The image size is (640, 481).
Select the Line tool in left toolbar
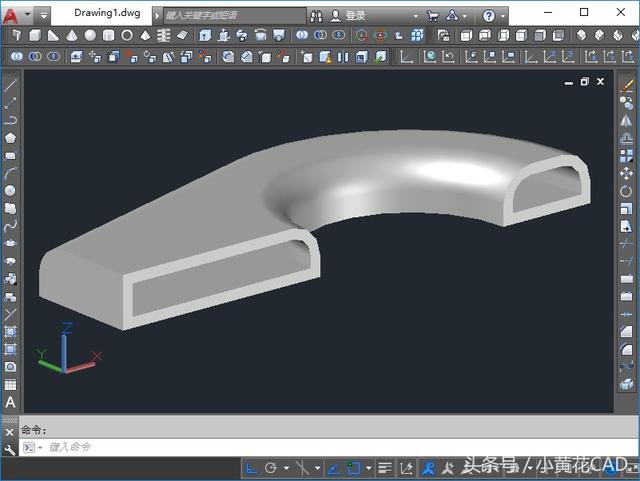click(x=11, y=85)
